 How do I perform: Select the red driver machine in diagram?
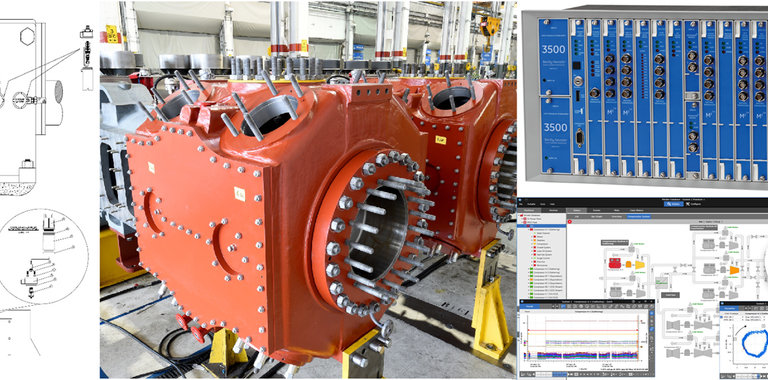pyautogui.click(x=615, y=263)
